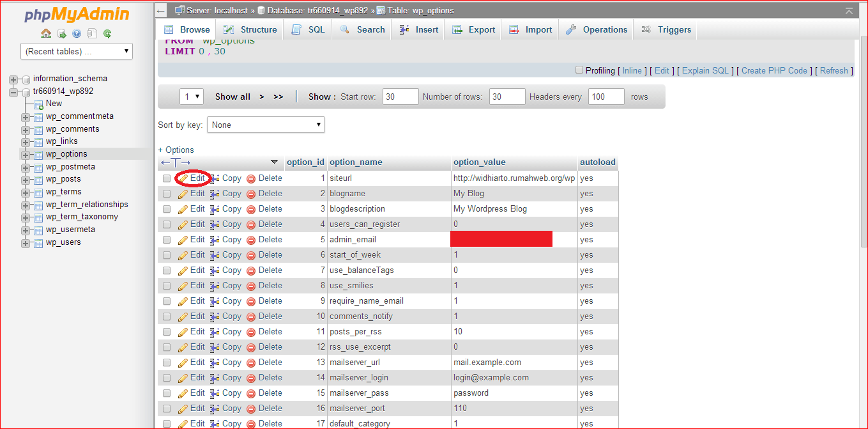
Task: Go to last page double-arrow button
Action: coord(278,97)
